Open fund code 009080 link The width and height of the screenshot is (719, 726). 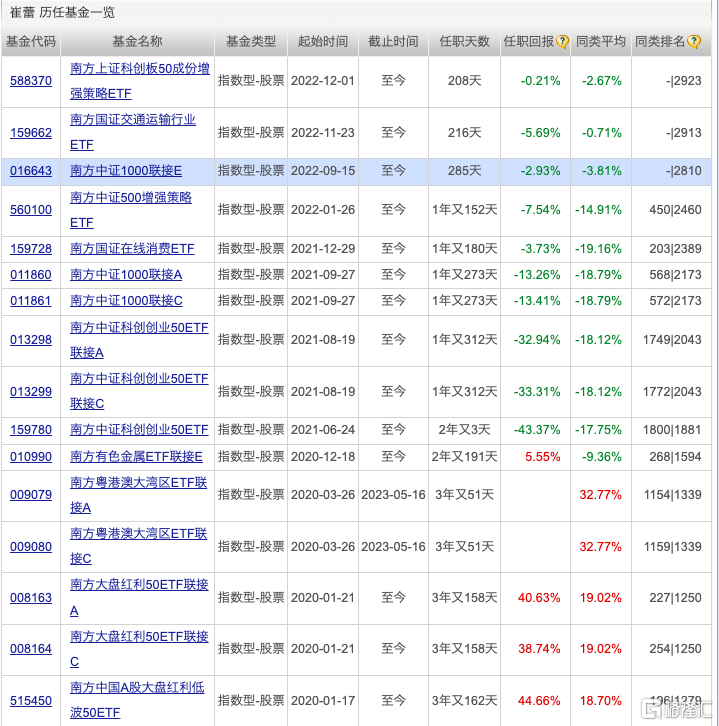click(31, 547)
